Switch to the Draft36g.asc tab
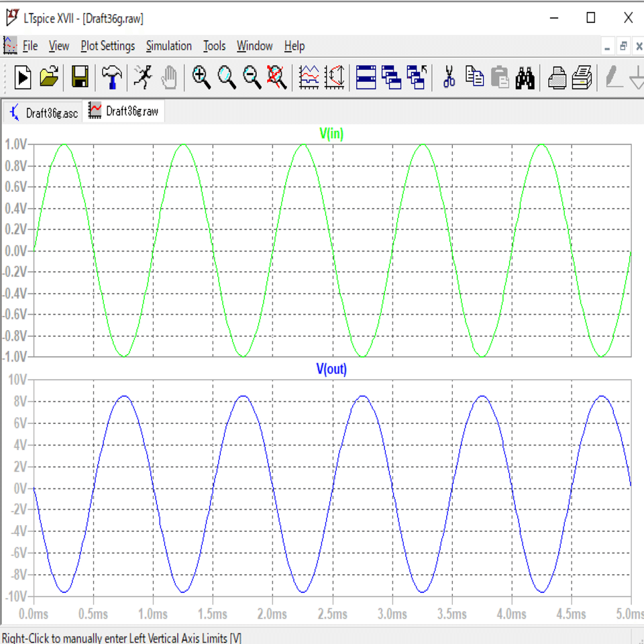This screenshot has height=644, width=644. click(43, 112)
